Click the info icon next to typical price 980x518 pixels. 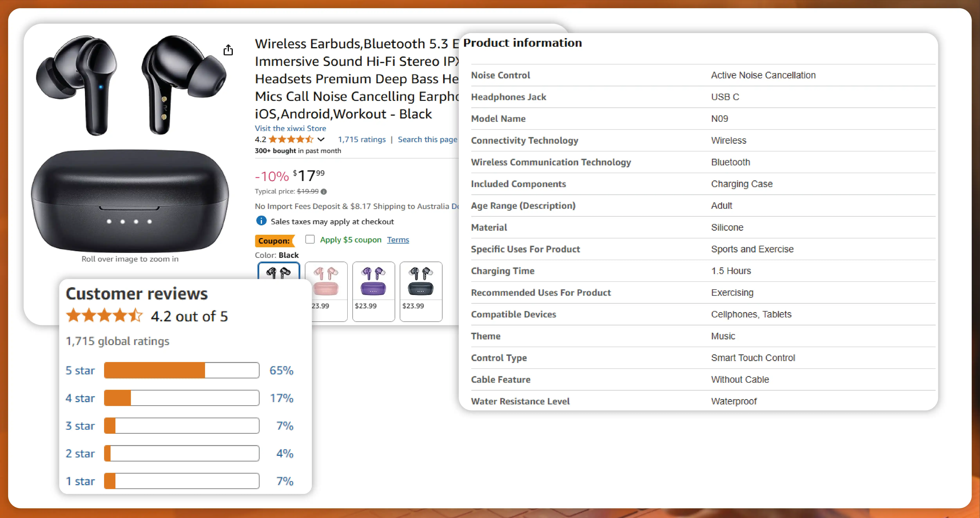[x=324, y=192]
